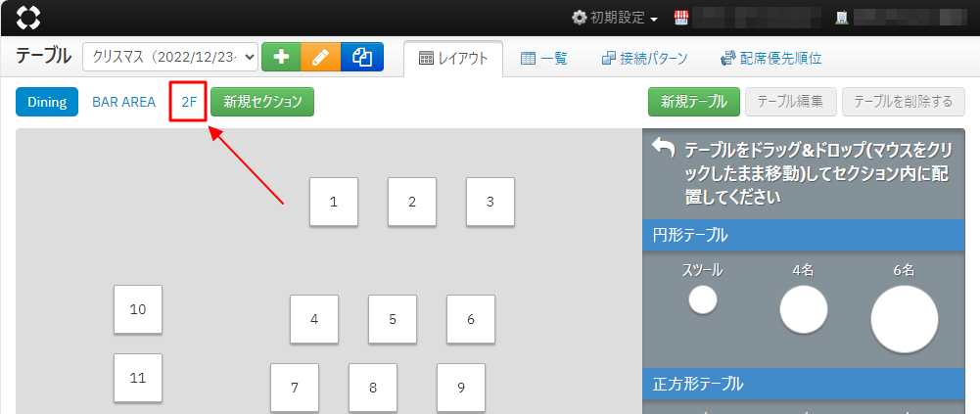Screen dimensions: 980x414
Task: Go to the 配席優先順位 tab
Action: (770, 59)
